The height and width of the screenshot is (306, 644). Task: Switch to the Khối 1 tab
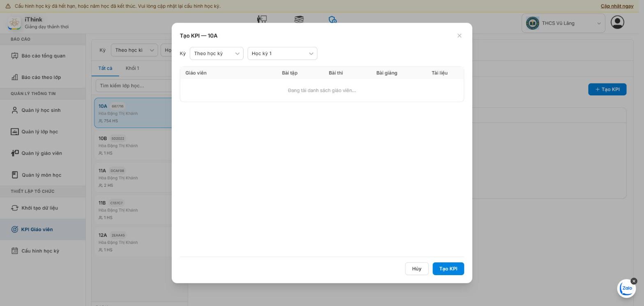coord(132,68)
